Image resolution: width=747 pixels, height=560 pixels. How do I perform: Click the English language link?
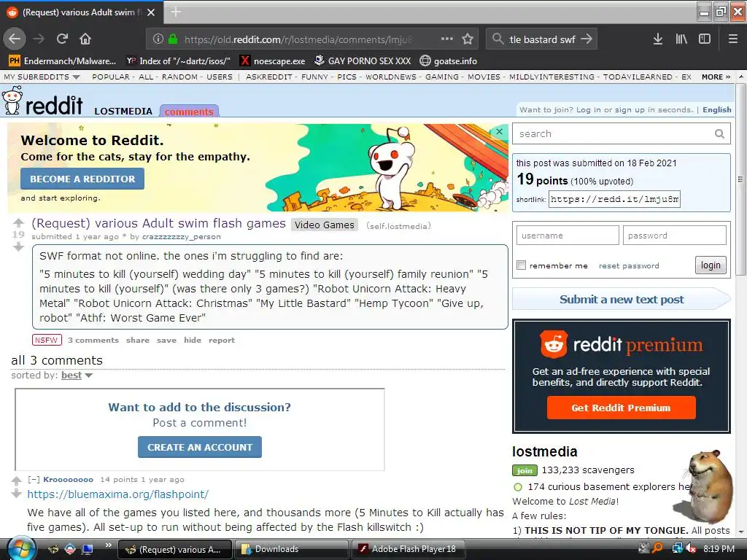[x=716, y=109]
